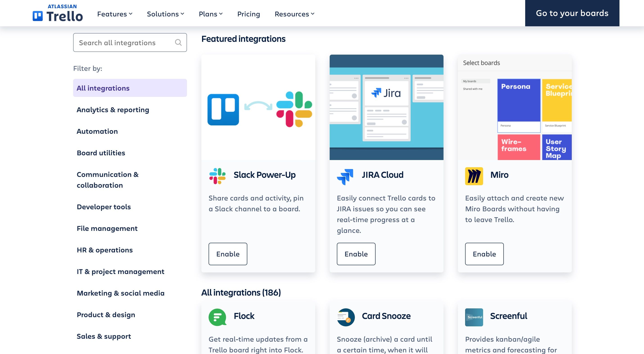Enable the JIRA Cloud integration

point(356,254)
